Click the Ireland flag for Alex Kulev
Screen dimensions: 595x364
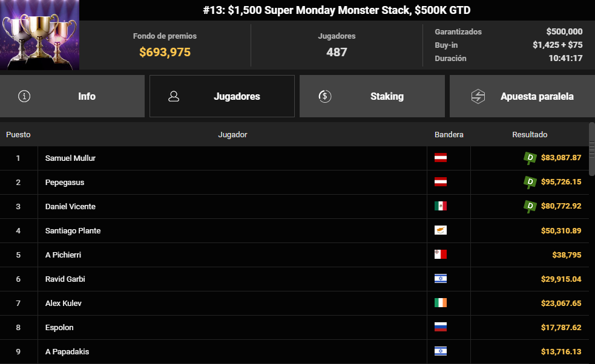coord(441,302)
